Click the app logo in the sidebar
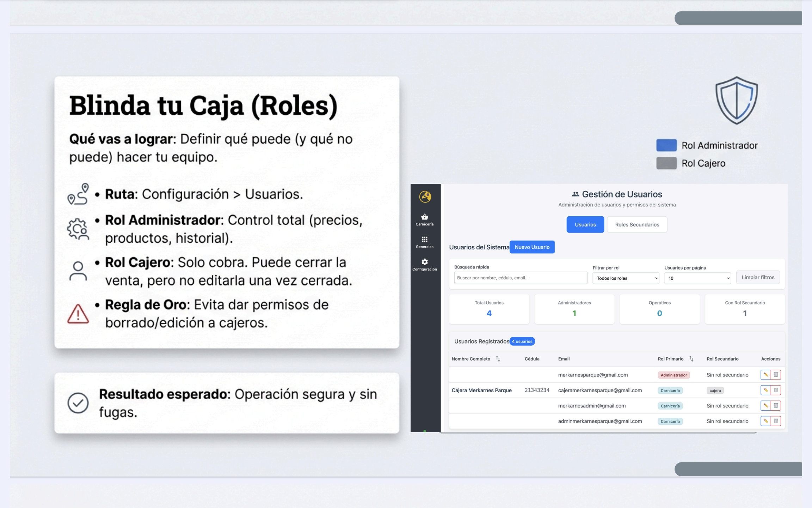The width and height of the screenshot is (812, 508). pos(425,196)
